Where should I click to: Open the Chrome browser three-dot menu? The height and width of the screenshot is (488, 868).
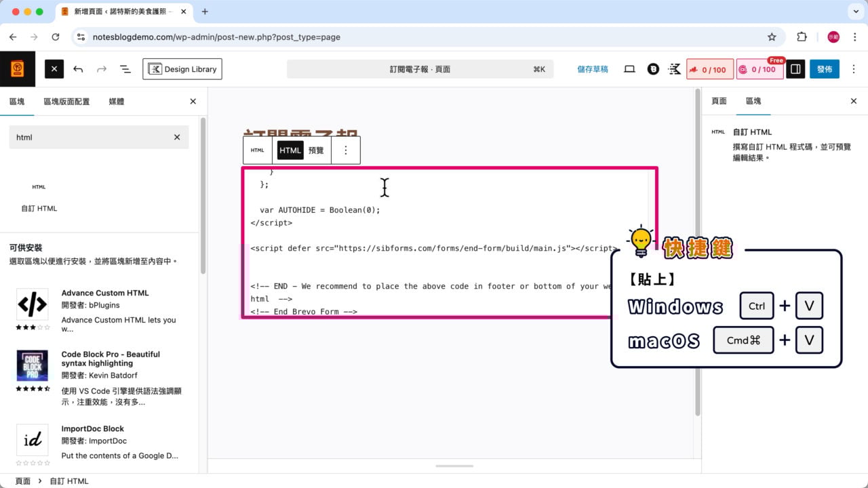tap(854, 37)
